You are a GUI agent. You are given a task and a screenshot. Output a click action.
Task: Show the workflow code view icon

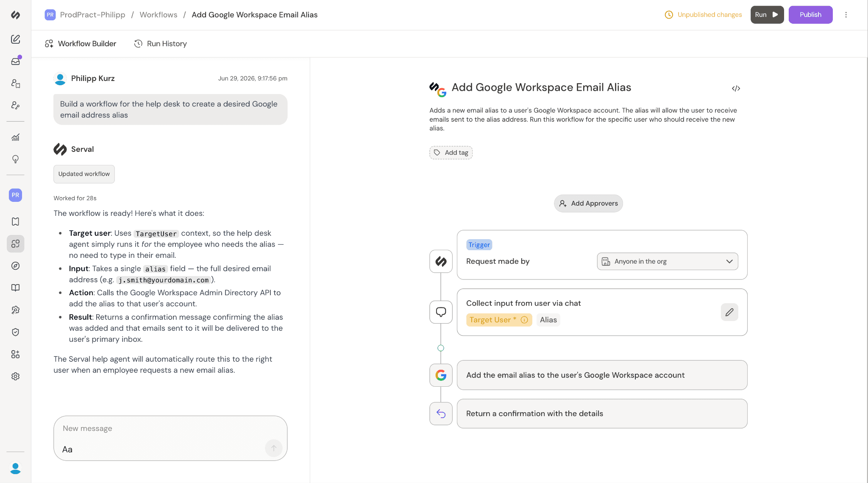[x=736, y=88]
